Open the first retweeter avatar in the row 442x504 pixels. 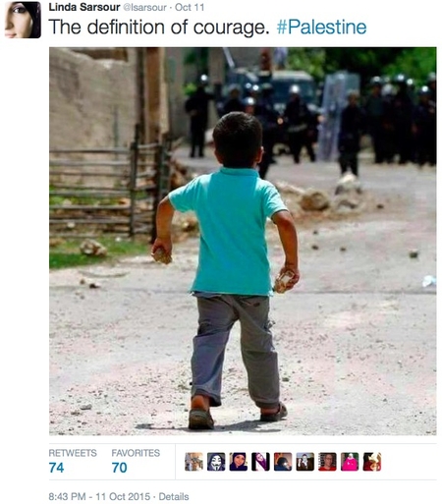tap(193, 462)
